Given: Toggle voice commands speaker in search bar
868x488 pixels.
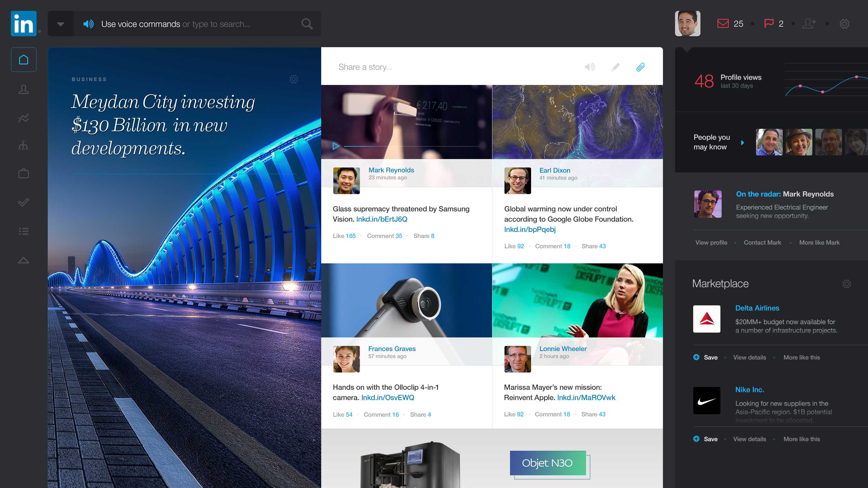Looking at the screenshot, I should [x=88, y=24].
